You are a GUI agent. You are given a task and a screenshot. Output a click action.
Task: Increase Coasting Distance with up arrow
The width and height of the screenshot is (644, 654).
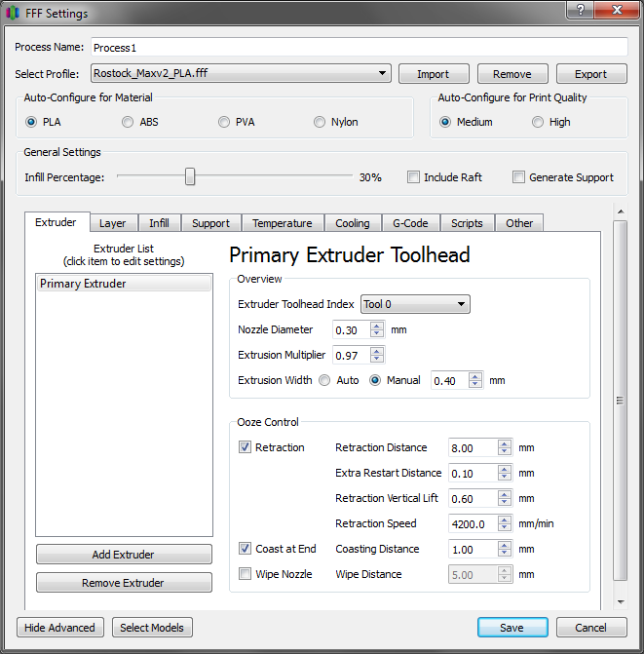[504, 545]
